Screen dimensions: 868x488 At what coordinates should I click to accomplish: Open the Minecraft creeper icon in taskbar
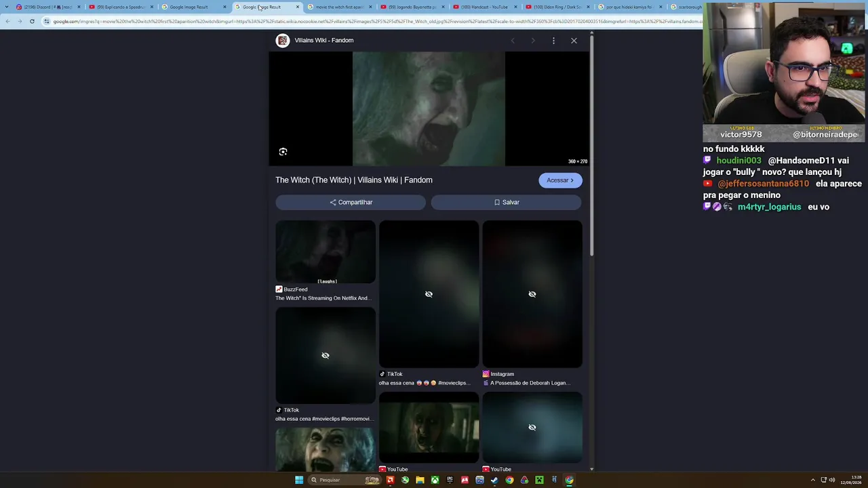tap(539, 480)
